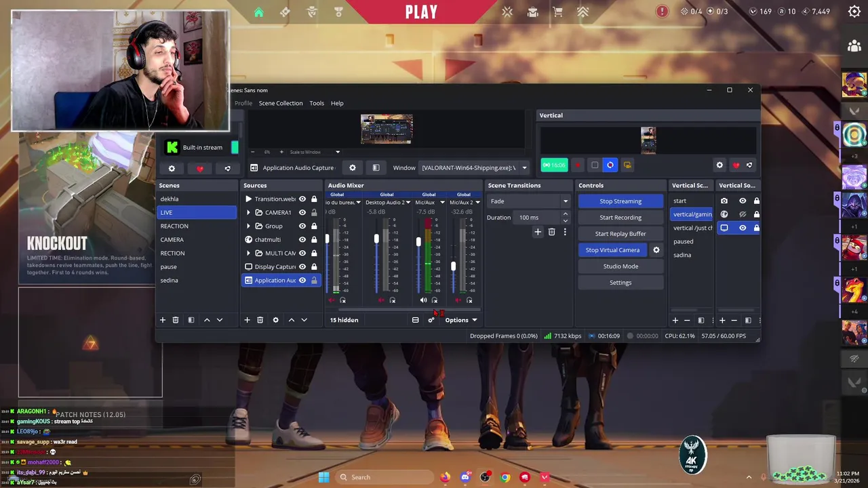The image size is (868, 488).
Task: Expand the Group folder in Sources
Action: click(248, 226)
